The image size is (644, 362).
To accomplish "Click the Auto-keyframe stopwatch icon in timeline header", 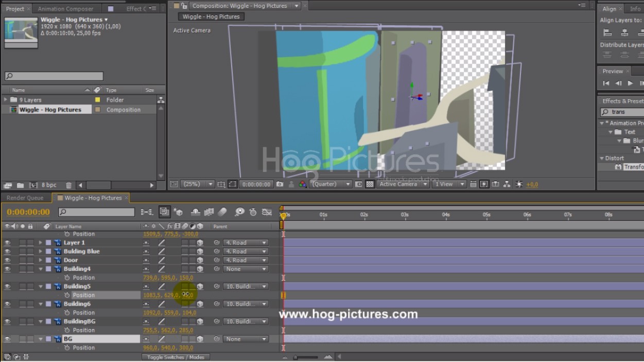I will [253, 212].
